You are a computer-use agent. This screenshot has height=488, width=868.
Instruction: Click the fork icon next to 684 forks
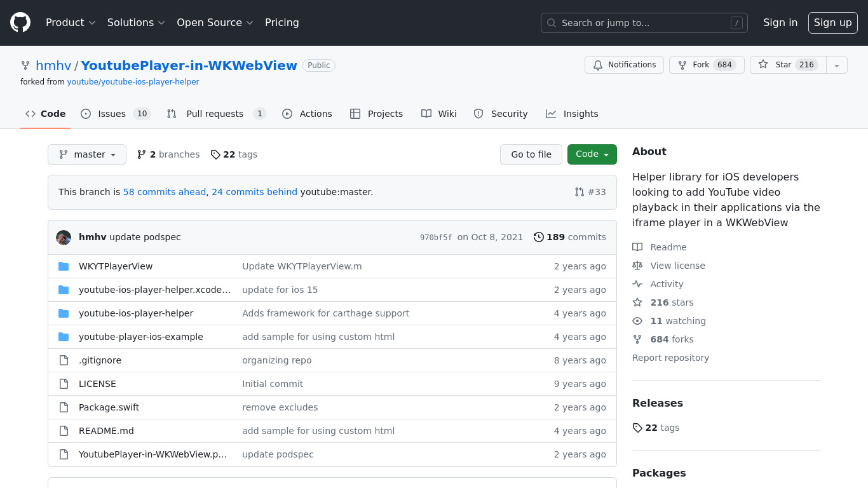637,339
